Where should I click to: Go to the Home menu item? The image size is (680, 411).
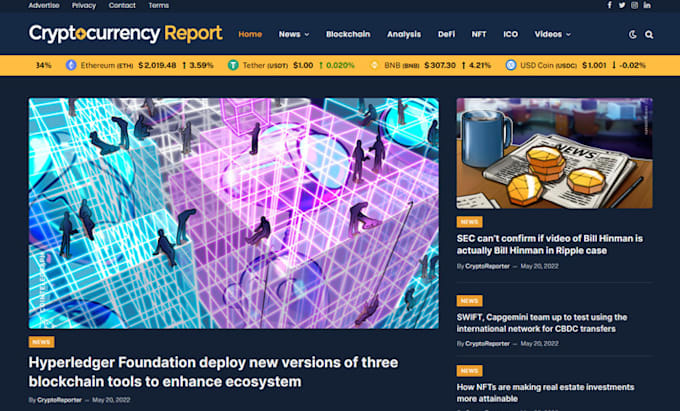[250, 34]
